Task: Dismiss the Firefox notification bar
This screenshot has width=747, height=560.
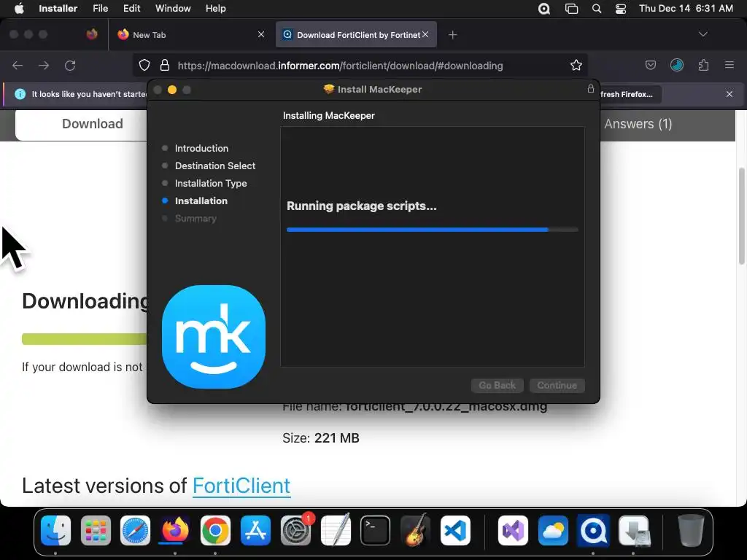Action: coord(729,94)
